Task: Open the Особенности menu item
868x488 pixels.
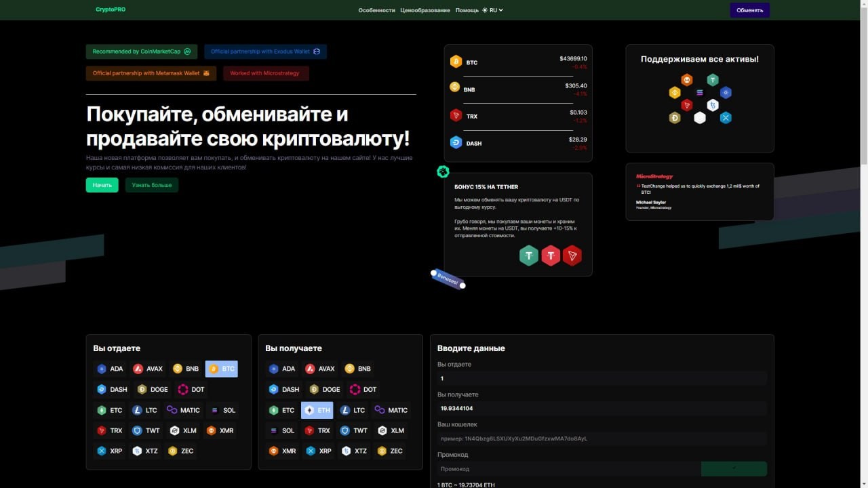Action: (376, 10)
